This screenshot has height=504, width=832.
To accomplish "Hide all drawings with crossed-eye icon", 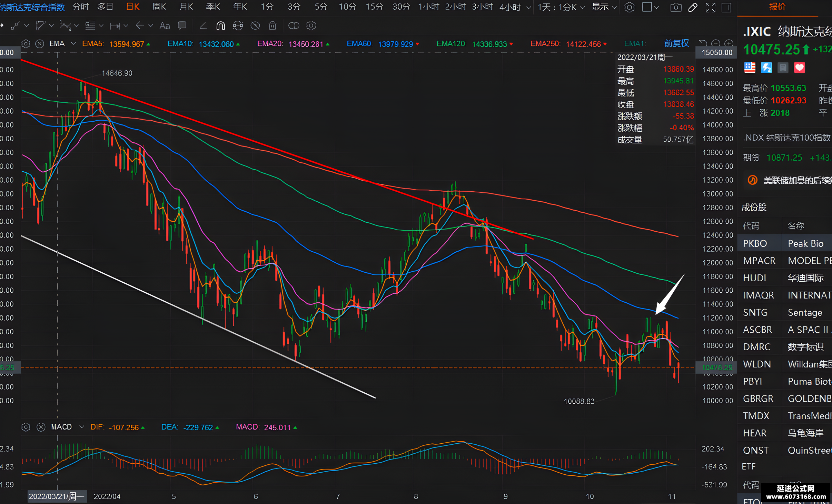I will point(255,26).
